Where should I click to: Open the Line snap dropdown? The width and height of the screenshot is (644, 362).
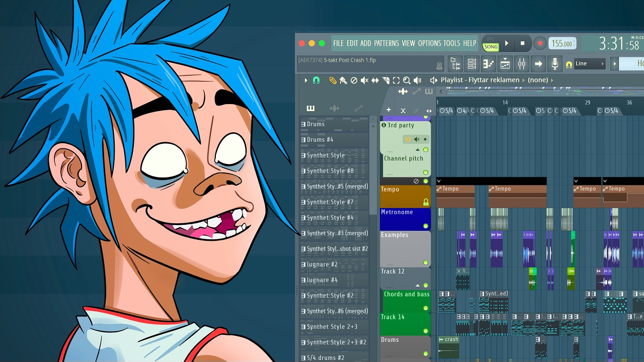coord(590,64)
